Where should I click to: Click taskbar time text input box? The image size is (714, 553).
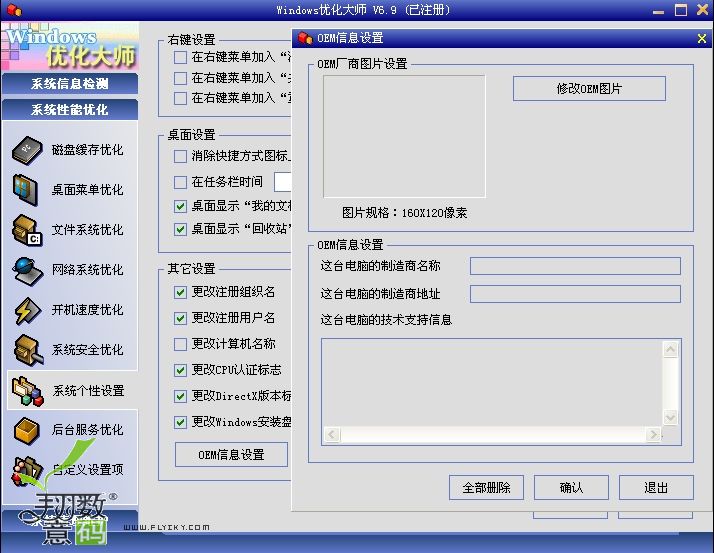282,182
